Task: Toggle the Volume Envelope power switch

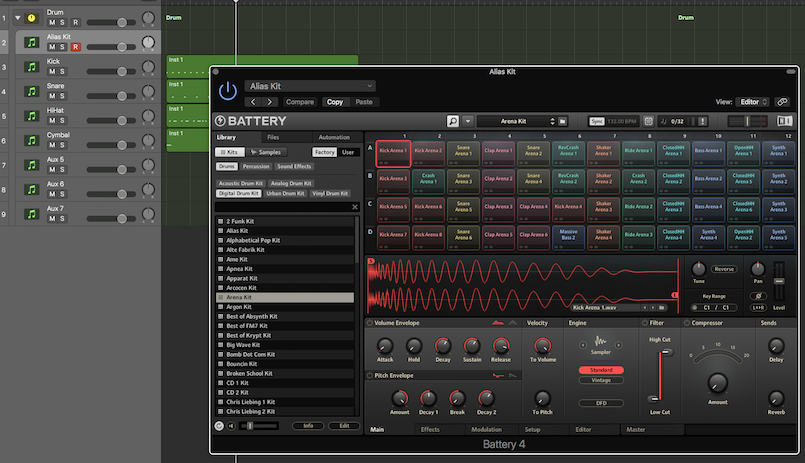Action: tap(369, 323)
